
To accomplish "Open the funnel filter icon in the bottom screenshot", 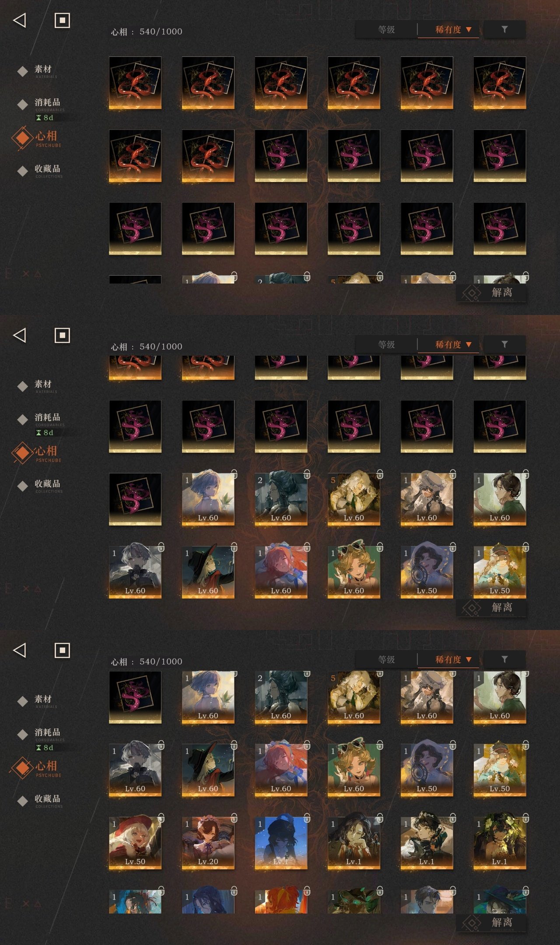I will (504, 659).
